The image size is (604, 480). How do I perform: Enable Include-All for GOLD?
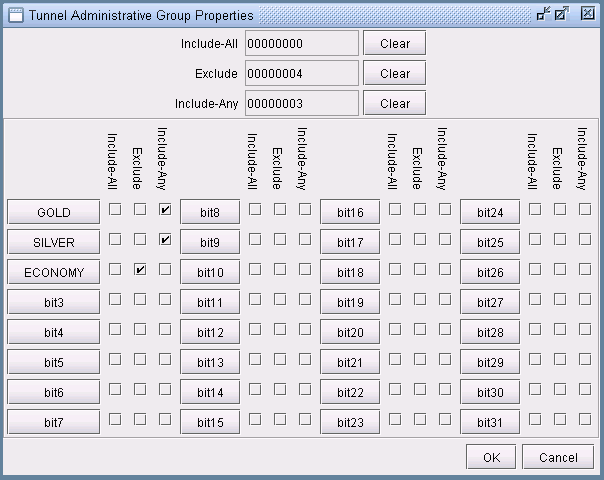116,209
